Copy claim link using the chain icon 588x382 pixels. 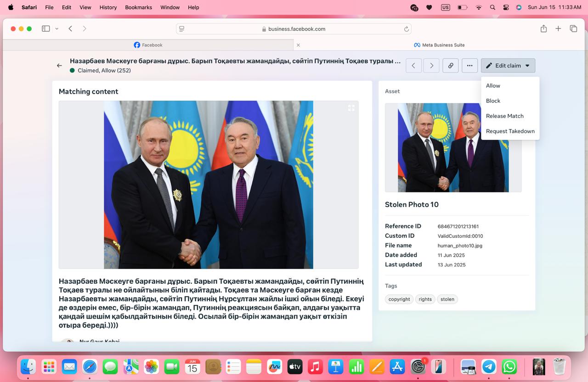point(451,66)
